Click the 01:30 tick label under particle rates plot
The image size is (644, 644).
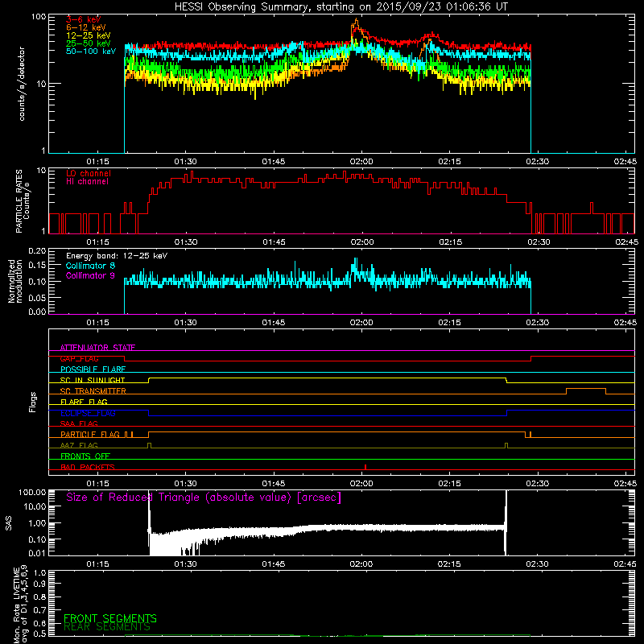pyautogui.click(x=186, y=242)
